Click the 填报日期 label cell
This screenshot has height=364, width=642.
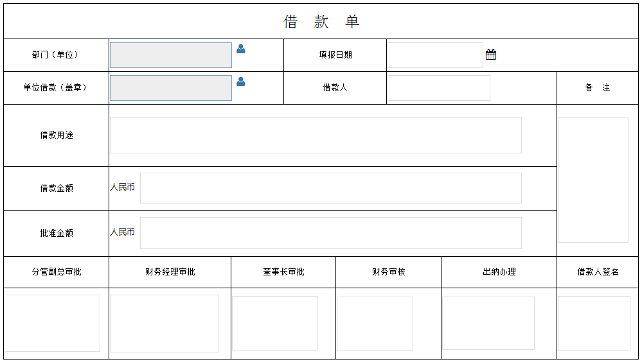335,55
